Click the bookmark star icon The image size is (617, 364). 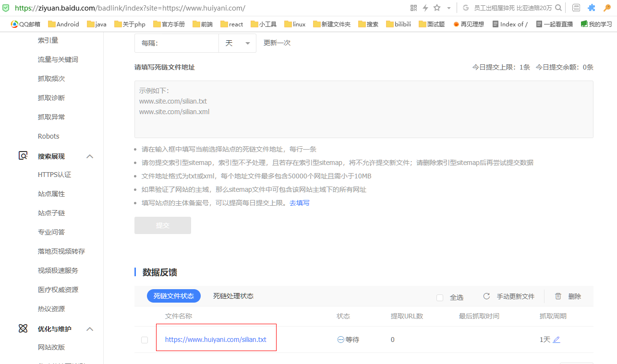437,8
